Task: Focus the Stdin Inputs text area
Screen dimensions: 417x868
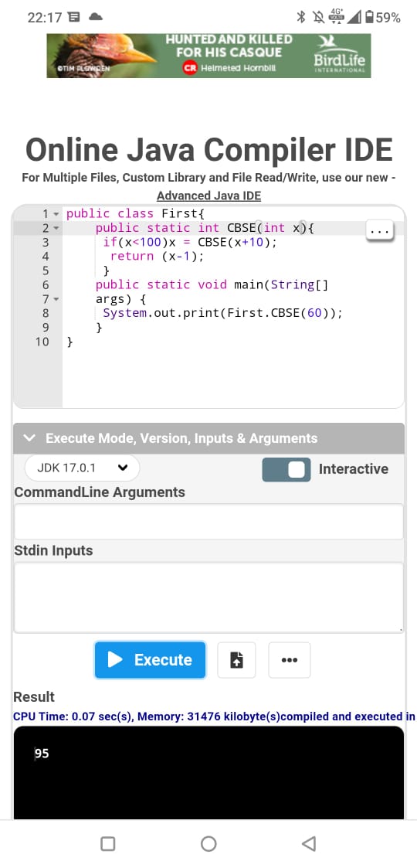Action: click(x=208, y=597)
